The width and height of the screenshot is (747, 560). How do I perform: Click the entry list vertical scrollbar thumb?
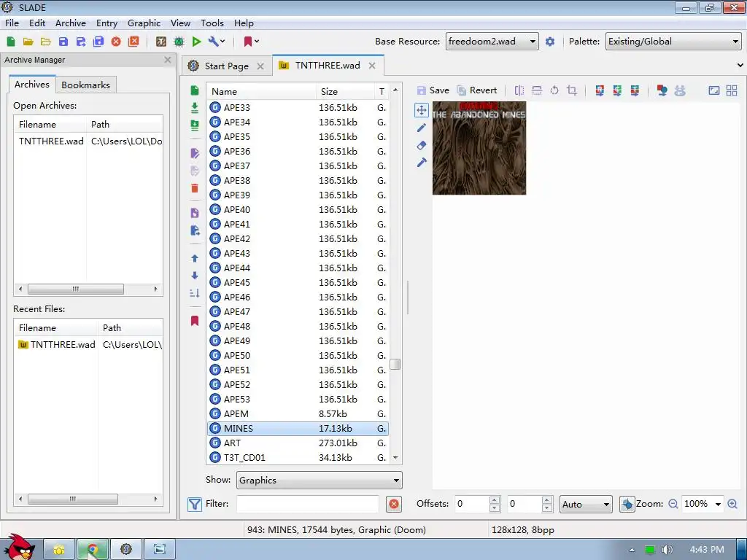pyautogui.click(x=395, y=365)
